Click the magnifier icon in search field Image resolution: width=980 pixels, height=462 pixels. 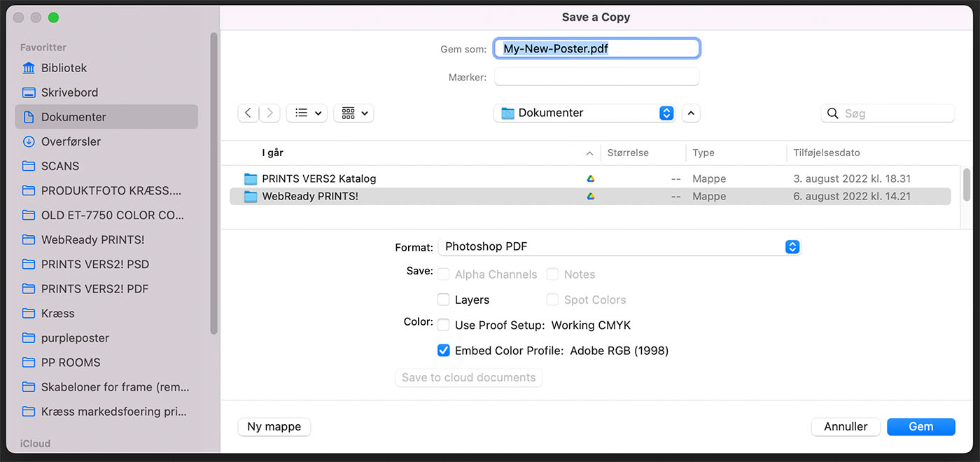[833, 113]
